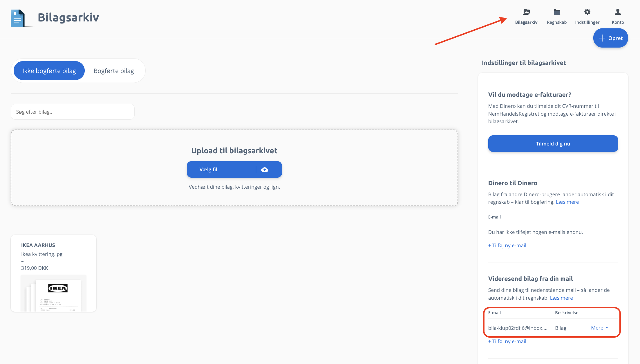
Task: Click the Upload til bilagsarkivet heading
Action: 234,151
